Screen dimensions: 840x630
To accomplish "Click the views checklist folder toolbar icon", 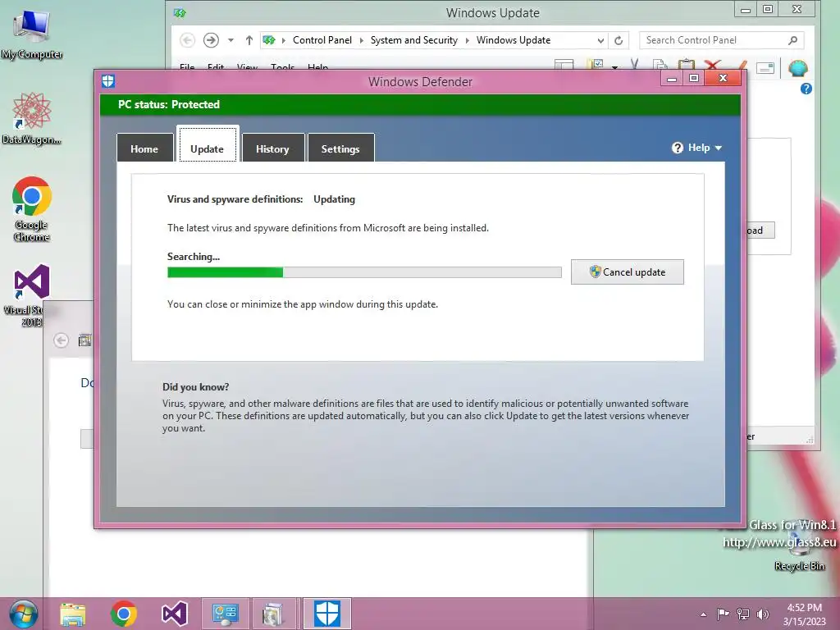I will (596, 66).
